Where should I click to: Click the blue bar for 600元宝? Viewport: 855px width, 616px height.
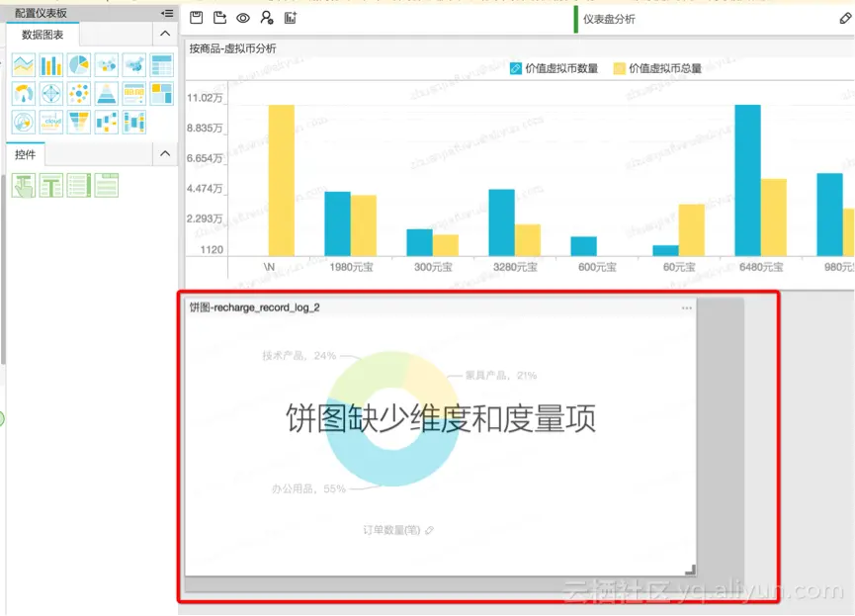[x=584, y=246]
